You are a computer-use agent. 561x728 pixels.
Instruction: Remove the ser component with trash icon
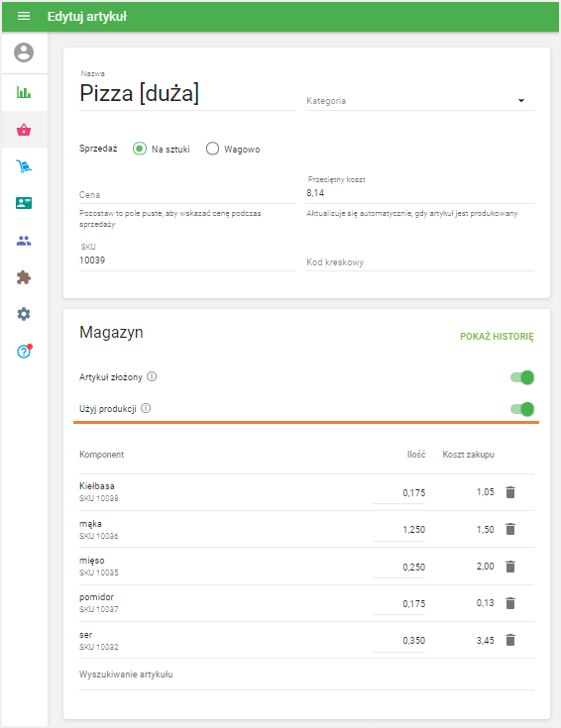pyautogui.click(x=510, y=640)
